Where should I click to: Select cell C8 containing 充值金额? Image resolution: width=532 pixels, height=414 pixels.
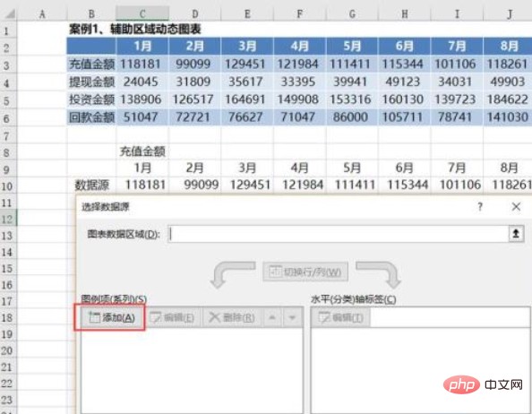tap(142, 151)
